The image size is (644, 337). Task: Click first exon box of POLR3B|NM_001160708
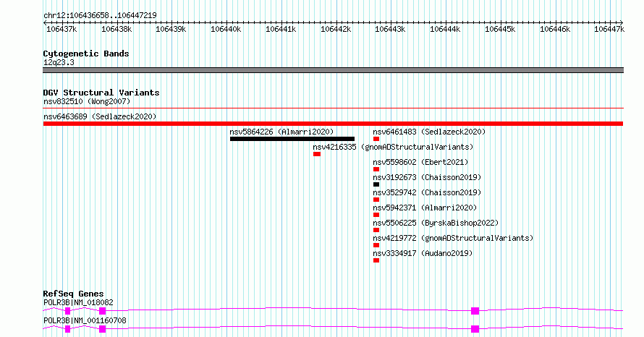point(68,329)
